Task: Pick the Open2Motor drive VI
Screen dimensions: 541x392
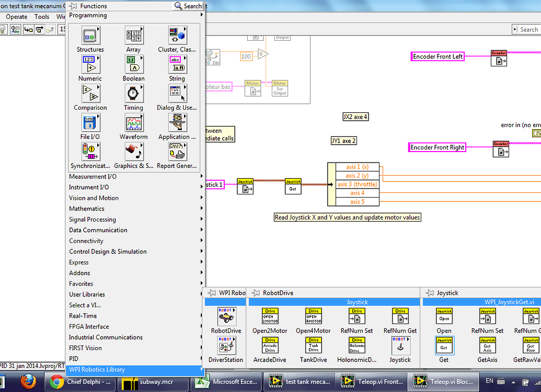Action: [270, 316]
